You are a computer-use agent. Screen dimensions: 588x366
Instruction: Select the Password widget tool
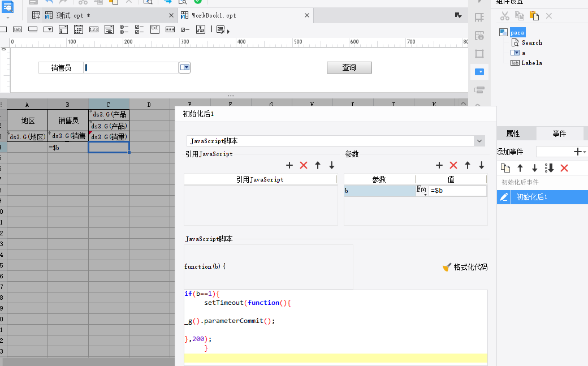(x=170, y=29)
